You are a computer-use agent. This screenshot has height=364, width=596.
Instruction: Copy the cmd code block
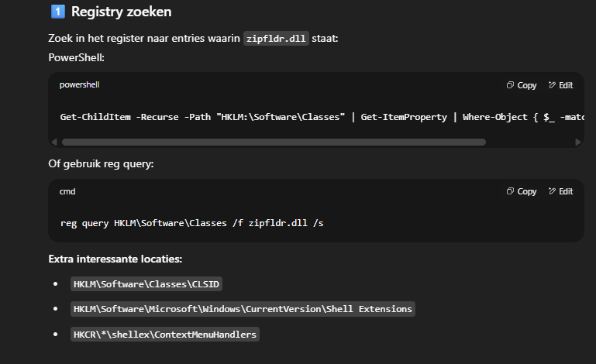[521, 191]
